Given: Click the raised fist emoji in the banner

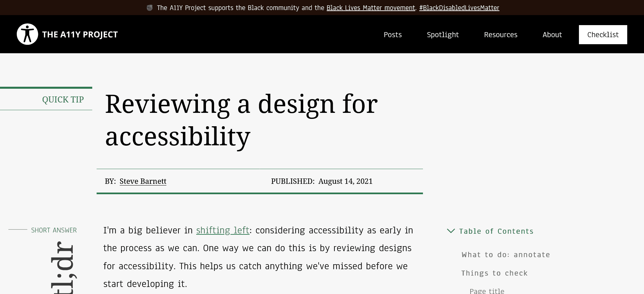Looking at the screenshot, I should point(150,7).
